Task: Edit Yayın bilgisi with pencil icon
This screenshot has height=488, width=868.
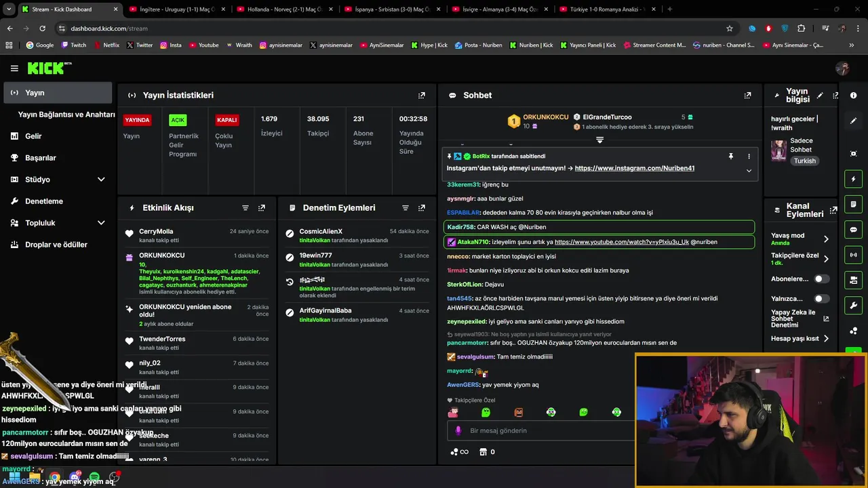Action: (820, 96)
